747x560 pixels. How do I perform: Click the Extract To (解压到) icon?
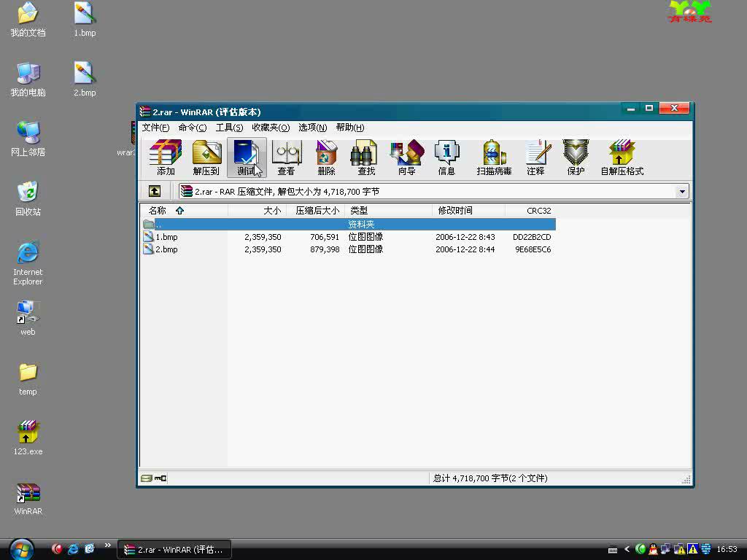click(206, 157)
